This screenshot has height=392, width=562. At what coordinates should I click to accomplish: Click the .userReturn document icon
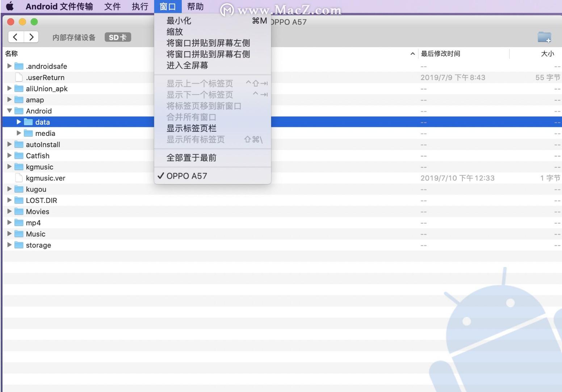tap(18, 77)
